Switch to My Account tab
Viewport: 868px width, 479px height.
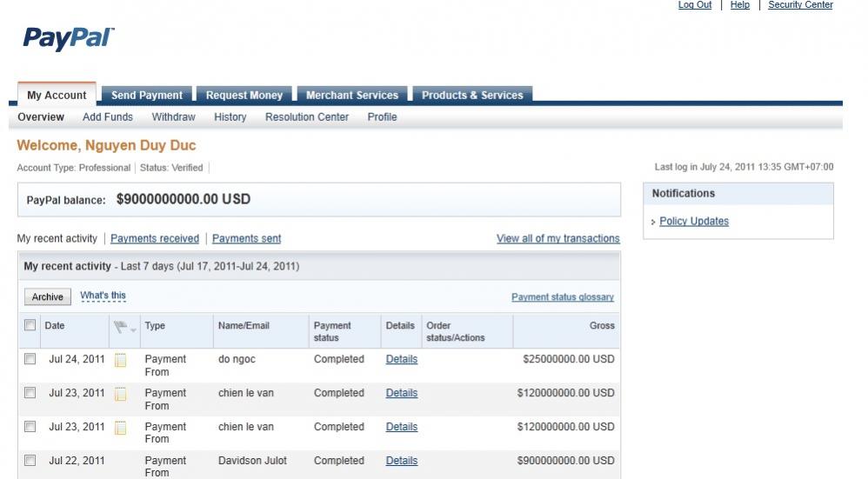point(57,95)
